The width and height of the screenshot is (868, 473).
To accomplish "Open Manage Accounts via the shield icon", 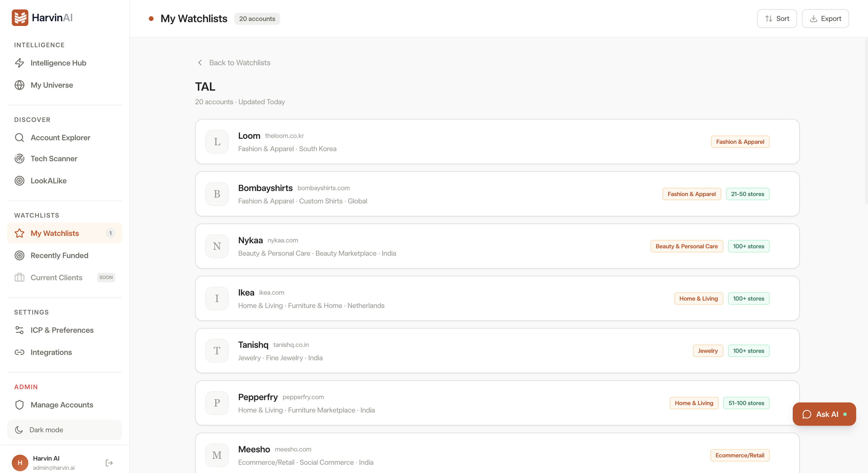I will tap(19, 405).
